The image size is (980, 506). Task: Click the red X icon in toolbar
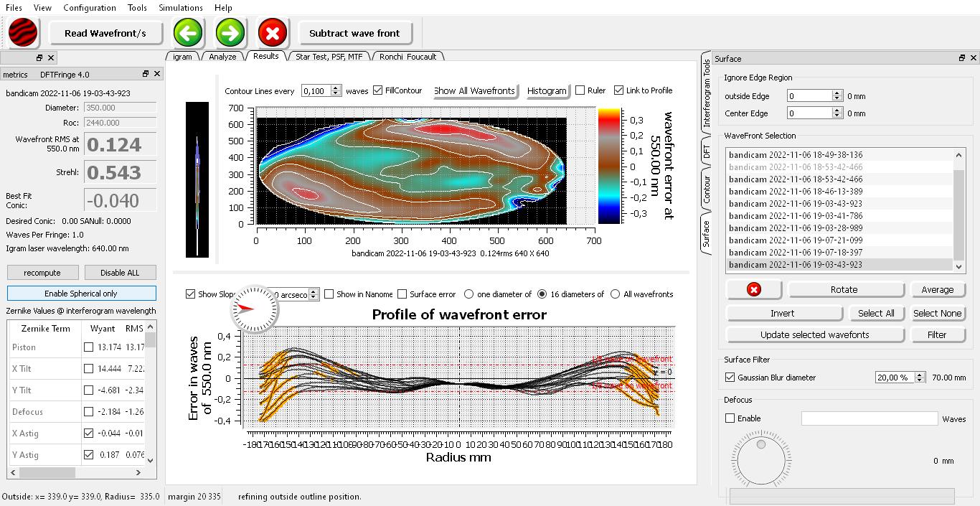tap(273, 33)
